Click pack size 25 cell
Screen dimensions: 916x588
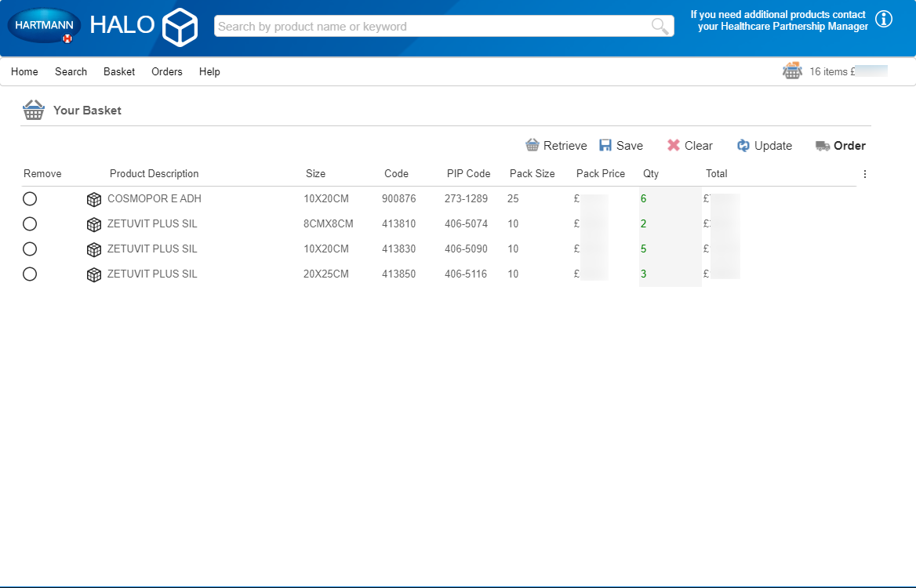(513, 198)
